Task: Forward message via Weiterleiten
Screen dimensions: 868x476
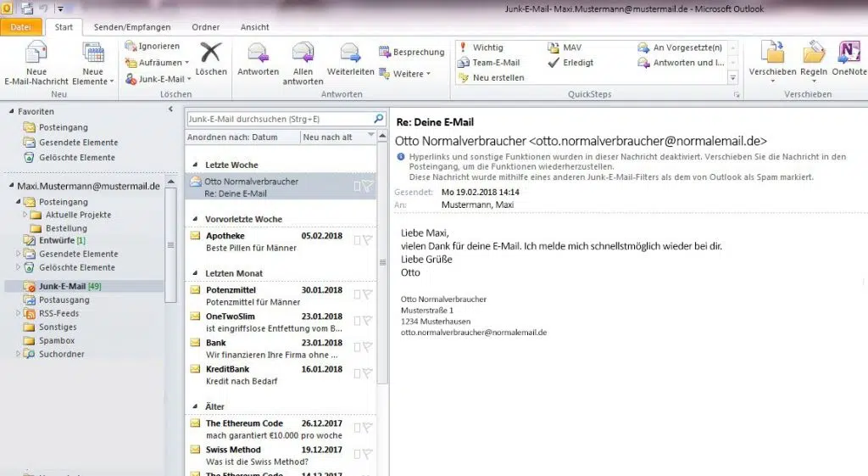Action: point(350,59)
